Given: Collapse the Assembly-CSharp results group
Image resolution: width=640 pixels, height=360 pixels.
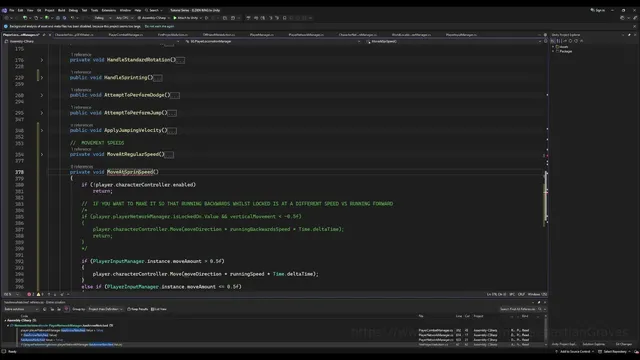Looking at the screenshot, I should (x=5, y=320).
